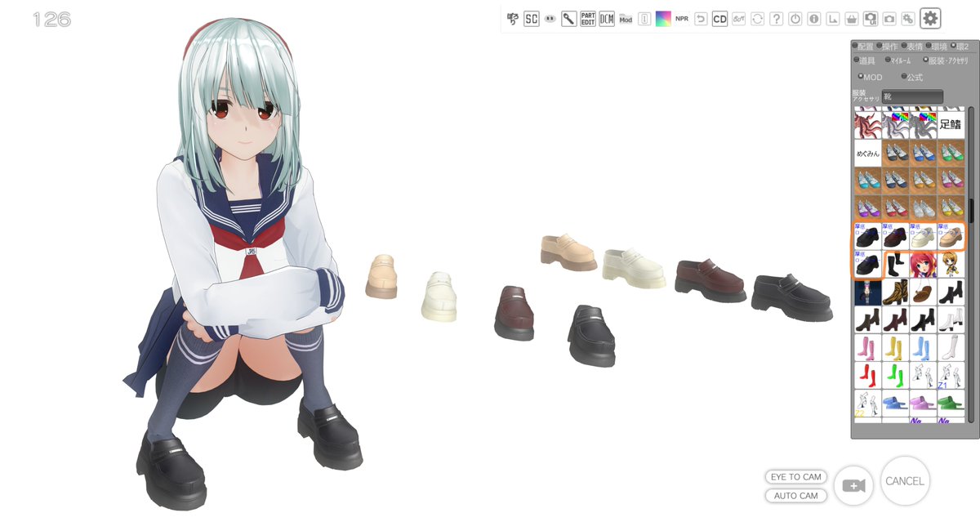Choose the tan thick-sole loafer thumbnail
Image resolution: width=980 pixels, height=522 pixels.
pos(951,236)
